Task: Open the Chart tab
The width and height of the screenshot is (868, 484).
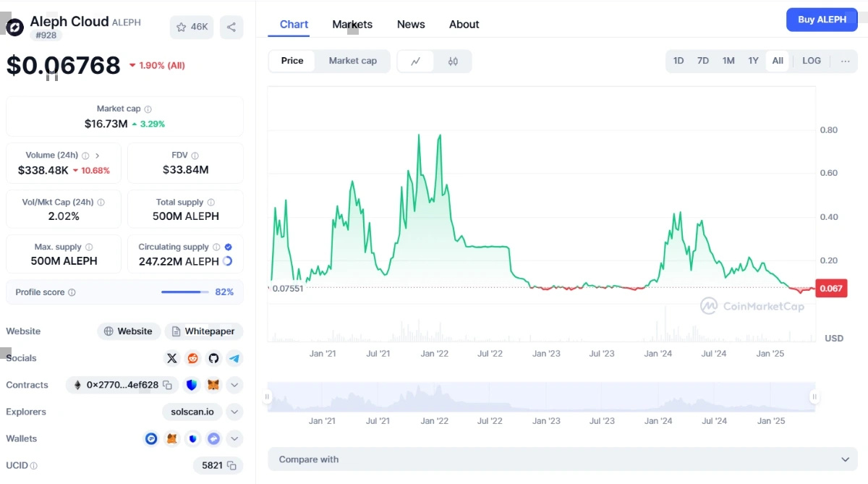Action: click(x=294, y=24)
